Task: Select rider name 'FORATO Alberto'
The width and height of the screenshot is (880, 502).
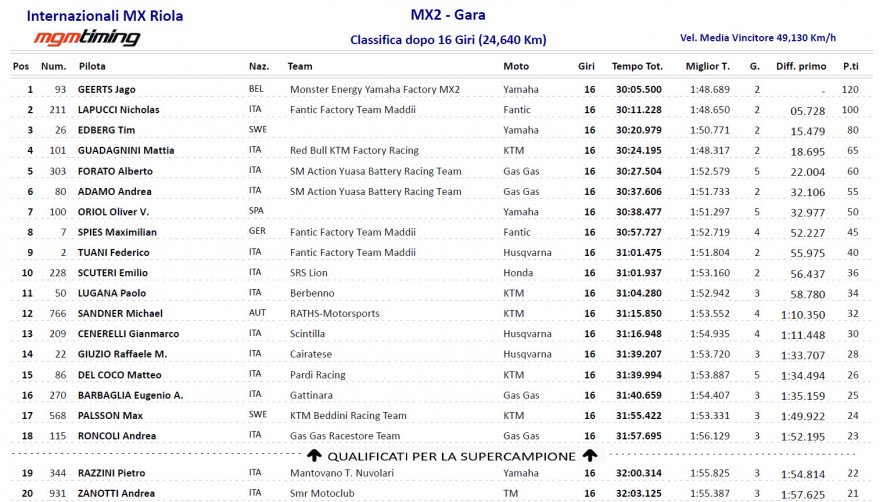Action: click(115, 171)
